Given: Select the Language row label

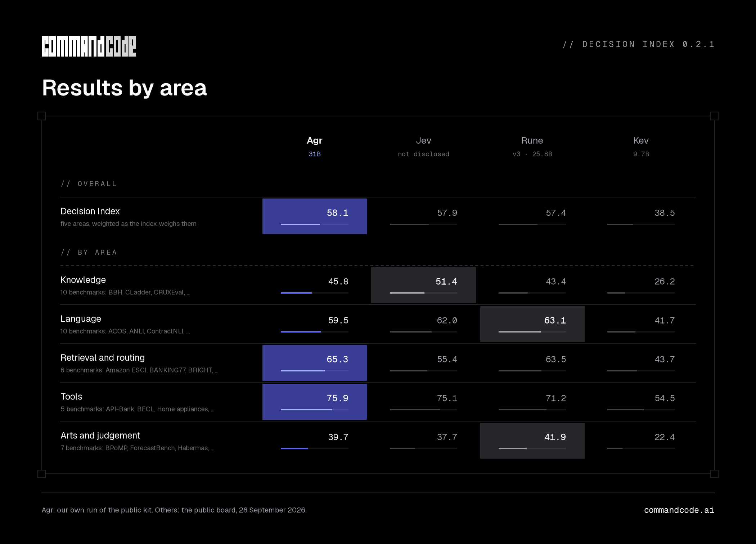Looking at the screenshot, I should click(x=81, y=319).
